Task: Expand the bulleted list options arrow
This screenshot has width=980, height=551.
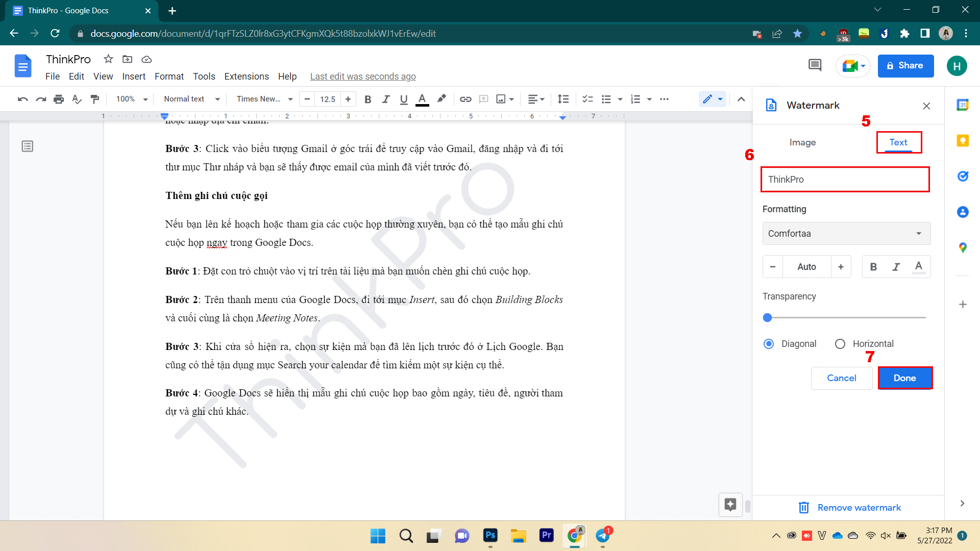Action: click(x=620, y=99)
